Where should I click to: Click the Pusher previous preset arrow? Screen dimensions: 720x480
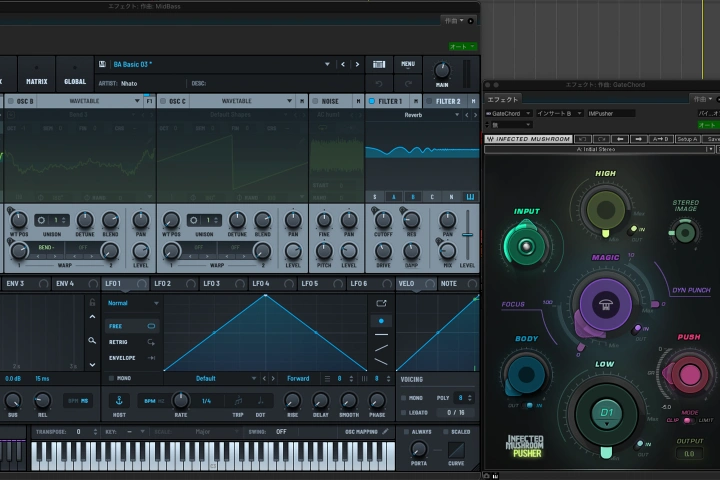(620, 139)
